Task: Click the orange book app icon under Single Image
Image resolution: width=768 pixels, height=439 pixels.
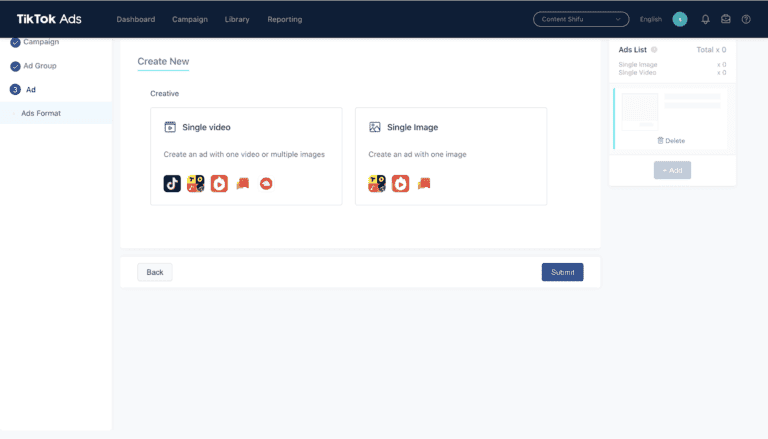Action: click(x=424, y=183)
